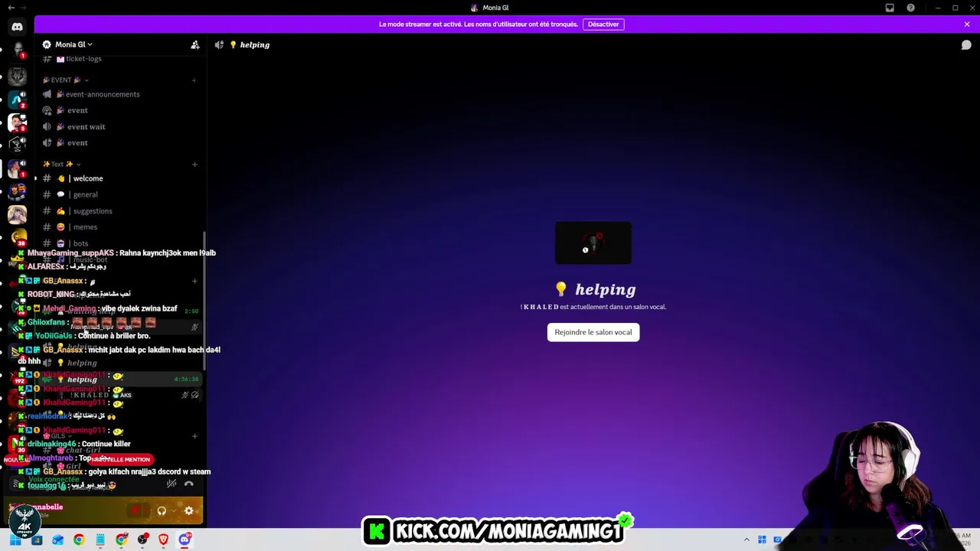Add a channel to the GILS category
The width and height of the screenshot is (980, 551).
click(x=194, y=436)
